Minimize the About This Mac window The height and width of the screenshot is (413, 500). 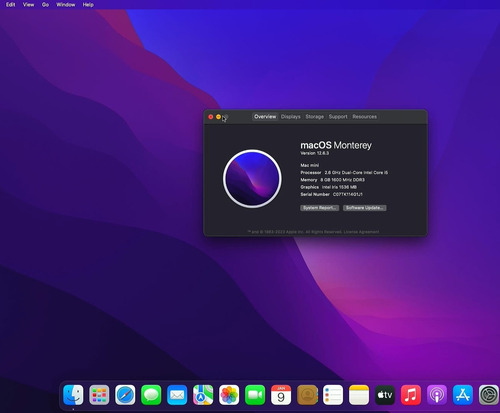pos(218,117)
